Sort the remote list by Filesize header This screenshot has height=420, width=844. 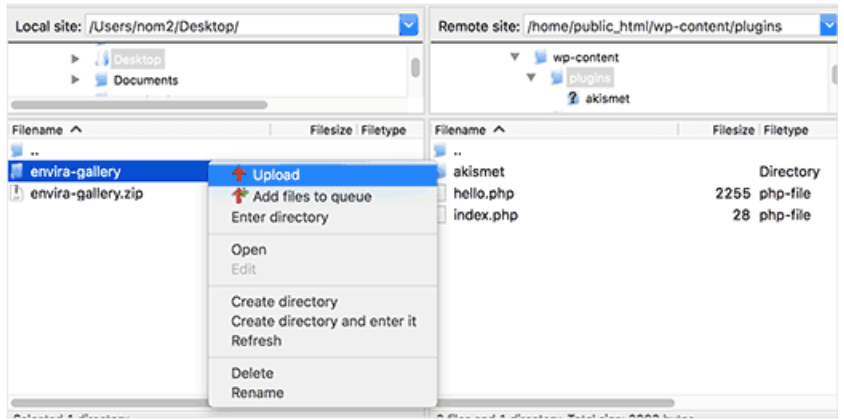[x=733, y=130]
